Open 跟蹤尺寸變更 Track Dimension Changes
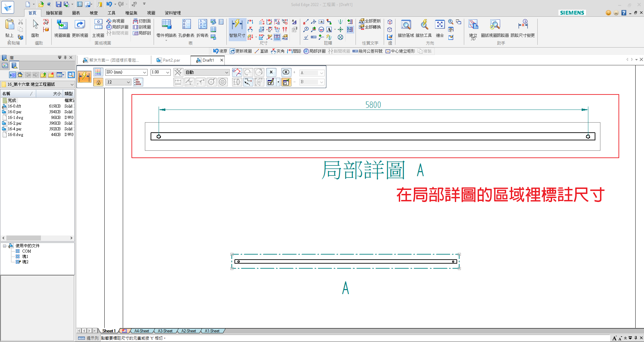The width and height of the screenshot is (644, 342). [523, 28]
